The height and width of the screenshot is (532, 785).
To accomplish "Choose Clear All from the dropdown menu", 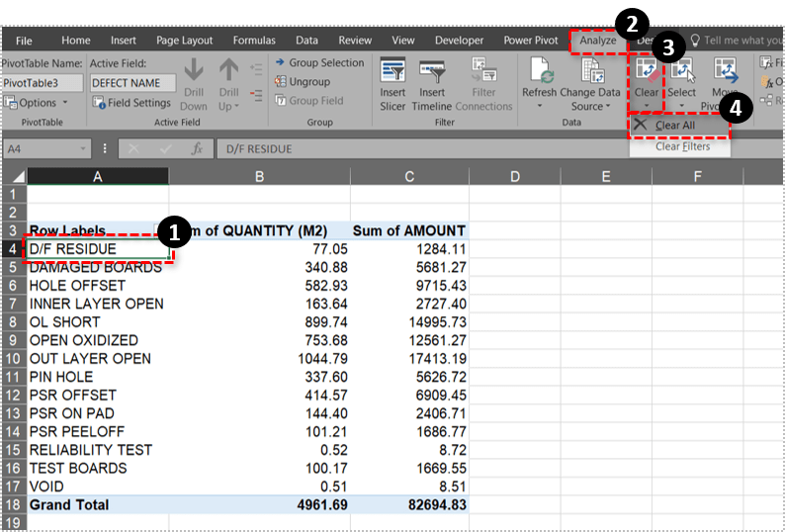I will point(675,126).
